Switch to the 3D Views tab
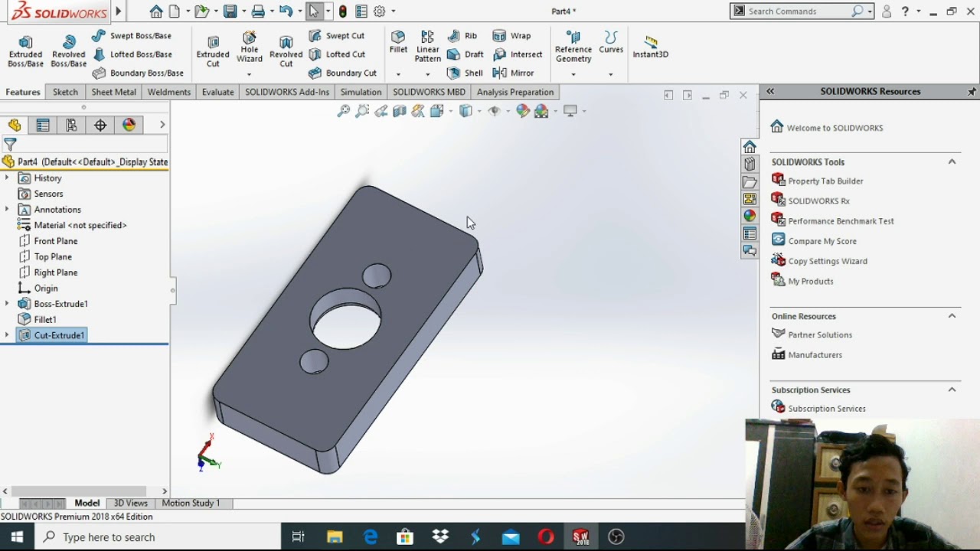The height and width of the screenshot is (551, 980). pos(131,503)
